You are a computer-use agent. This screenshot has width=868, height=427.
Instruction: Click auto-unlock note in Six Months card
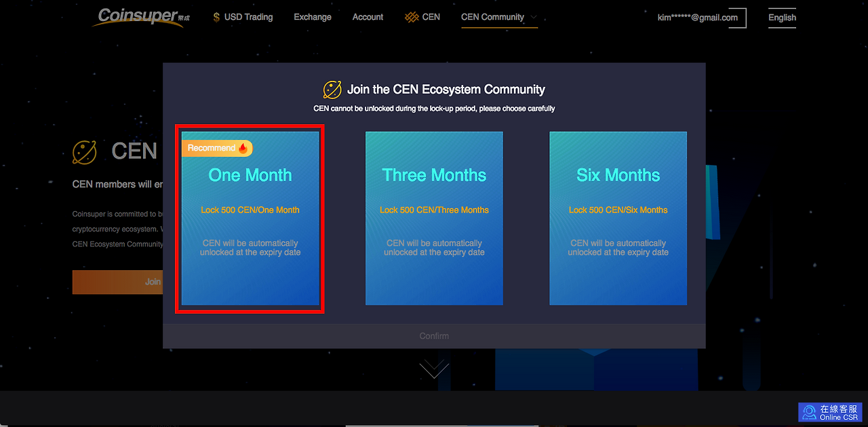click(x=618, y=248)
